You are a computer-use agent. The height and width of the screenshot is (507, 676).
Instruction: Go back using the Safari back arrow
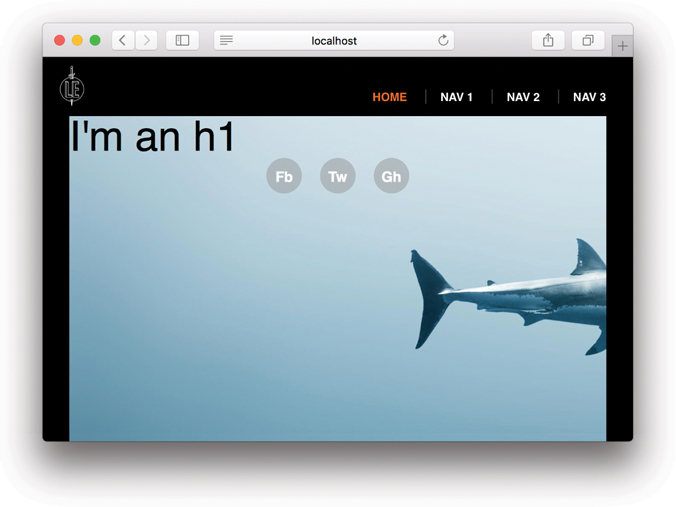coord(123,40)
